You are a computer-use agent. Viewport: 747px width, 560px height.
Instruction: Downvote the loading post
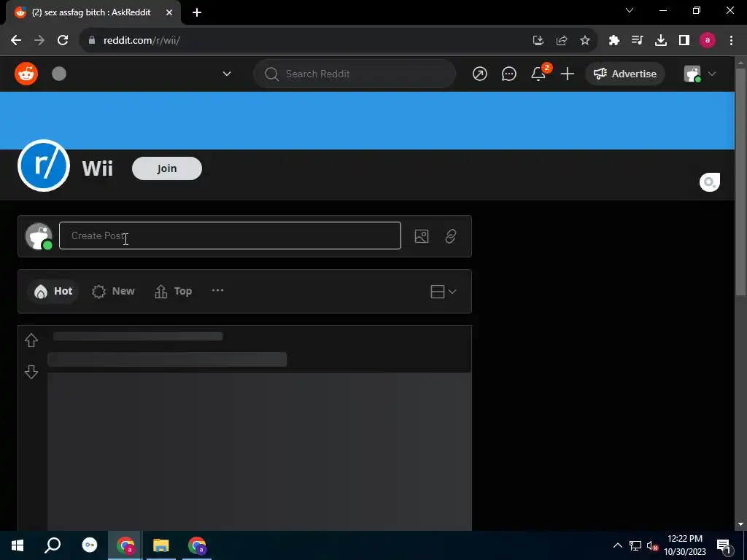pos(31,372)
